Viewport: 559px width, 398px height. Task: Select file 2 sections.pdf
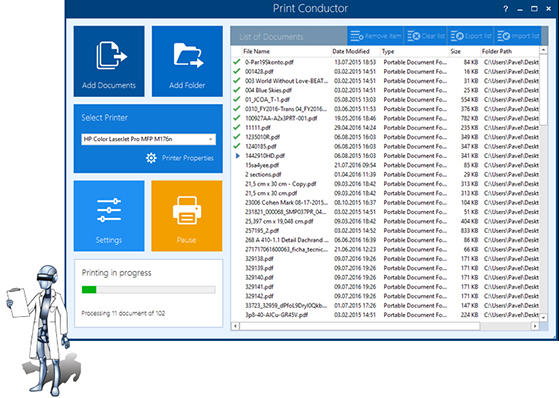[263, 174]
